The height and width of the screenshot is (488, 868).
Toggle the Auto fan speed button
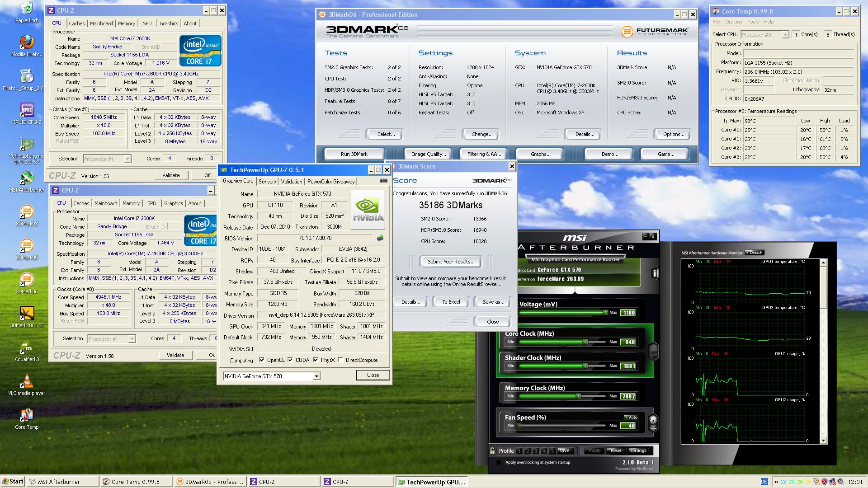(x=631, y=417)
